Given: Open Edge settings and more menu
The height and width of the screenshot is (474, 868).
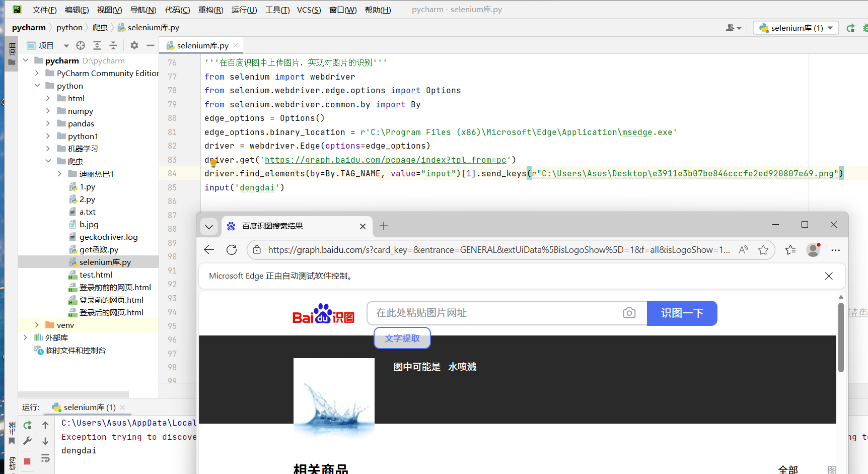Looking at the screenshot, I should [x=836, y=250].
